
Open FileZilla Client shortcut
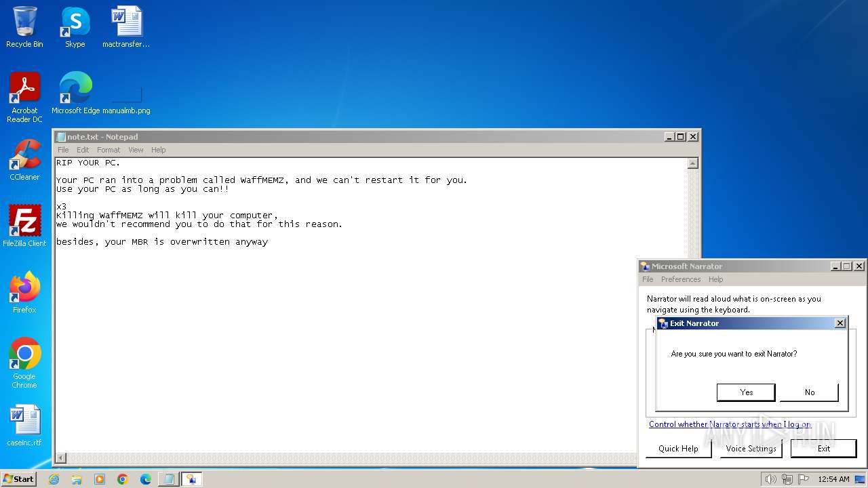(x=24, y=226)
